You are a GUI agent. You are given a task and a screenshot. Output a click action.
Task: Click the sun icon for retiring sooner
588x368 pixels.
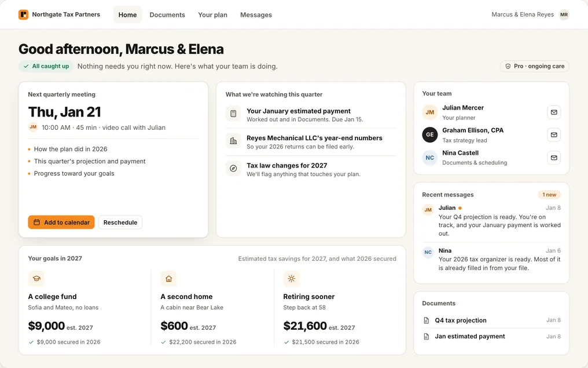291,279
